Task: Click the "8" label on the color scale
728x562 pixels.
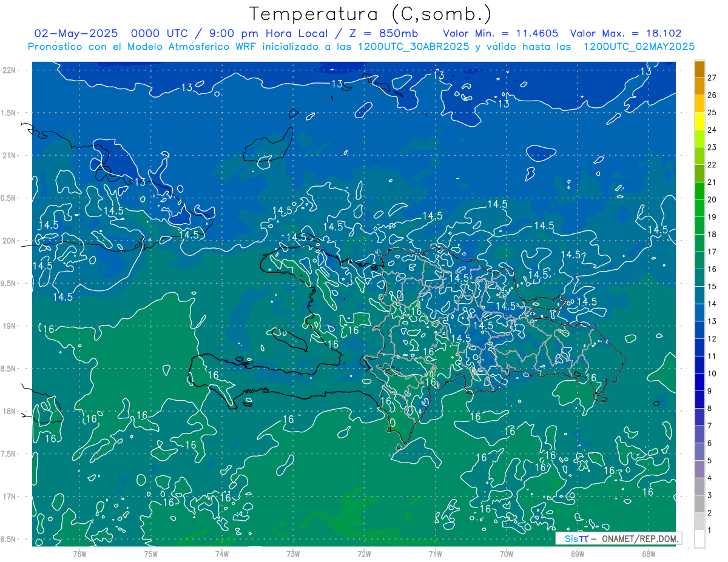Action: click(710, 408)
